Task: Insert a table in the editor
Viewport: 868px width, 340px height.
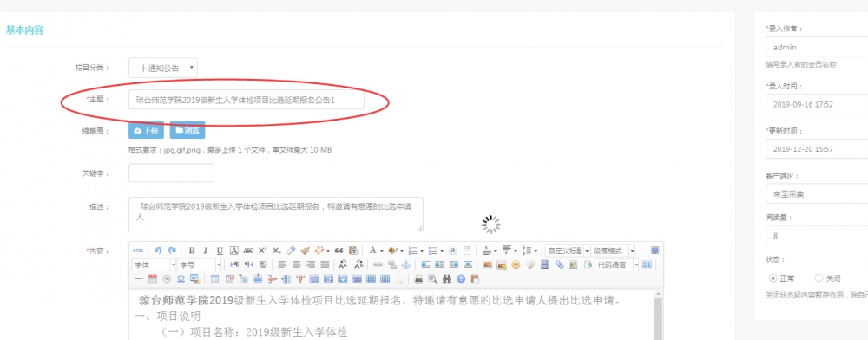Action: pyautogui.click(x=214, y=278)
